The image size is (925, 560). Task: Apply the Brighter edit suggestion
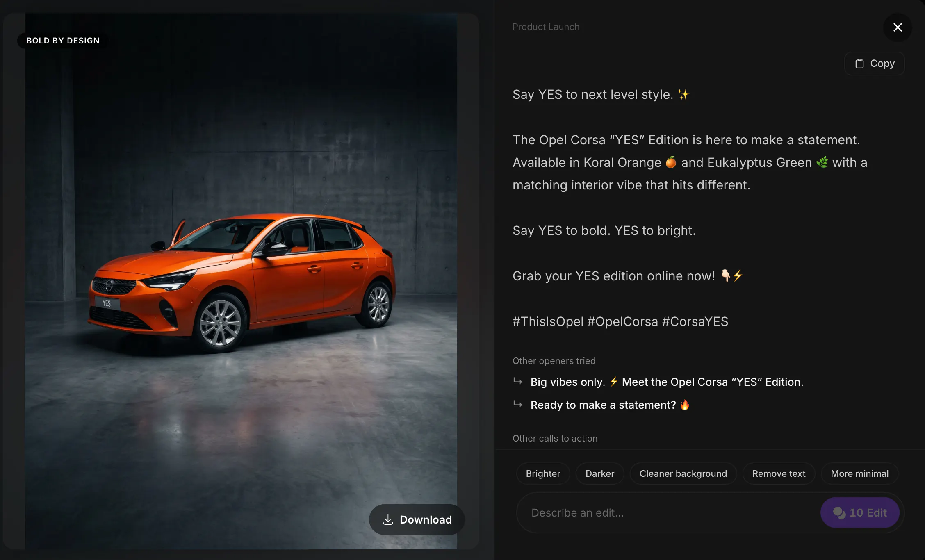543,473
